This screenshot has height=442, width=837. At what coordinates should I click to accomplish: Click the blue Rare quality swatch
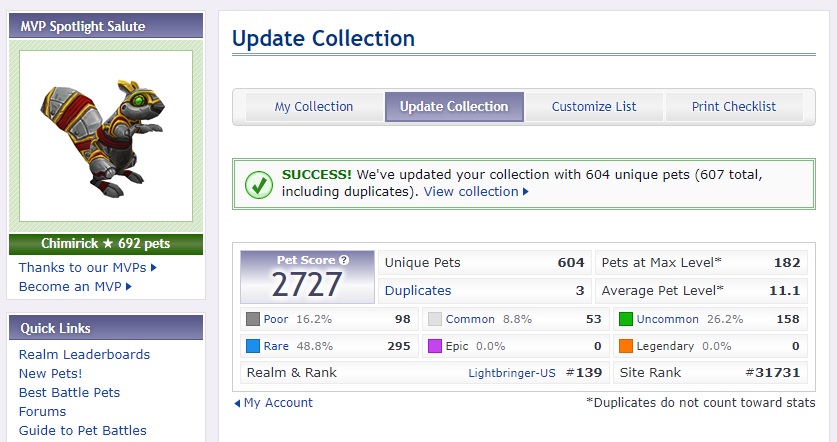[x=253, y=347]
